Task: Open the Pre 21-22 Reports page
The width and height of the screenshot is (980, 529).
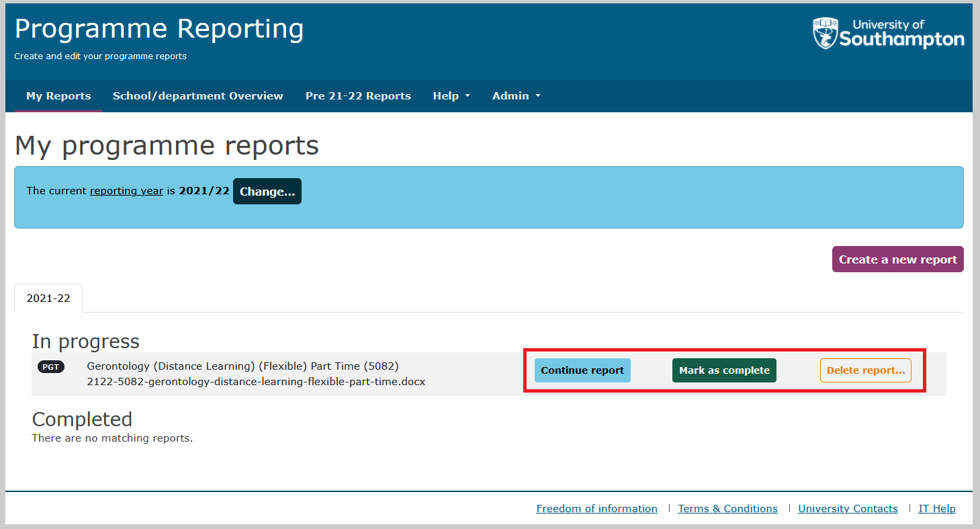Action: pos(358,96)
